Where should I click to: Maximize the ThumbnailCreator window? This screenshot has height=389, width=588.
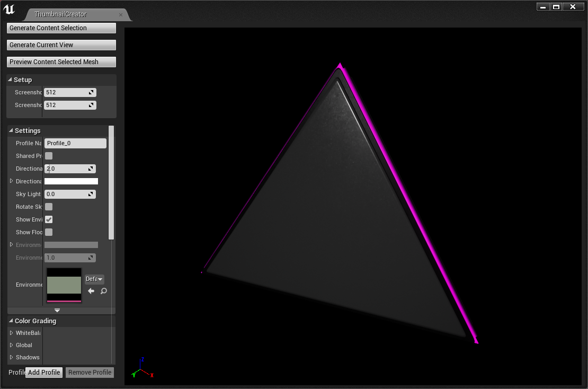pyautogui.click(x=556, y=7)
